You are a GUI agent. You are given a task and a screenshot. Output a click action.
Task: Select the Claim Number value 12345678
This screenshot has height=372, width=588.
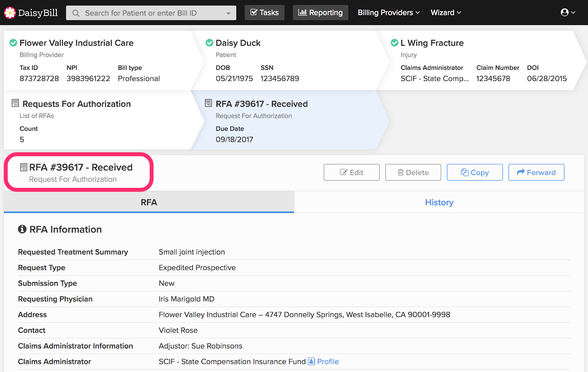(x=493, y=79)
